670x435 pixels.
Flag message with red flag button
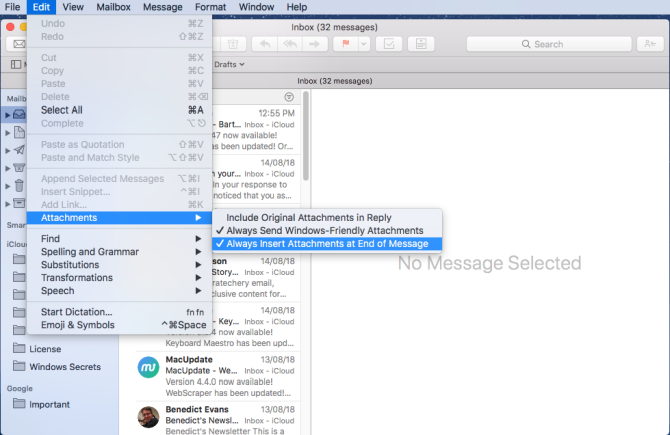[346, 44]
